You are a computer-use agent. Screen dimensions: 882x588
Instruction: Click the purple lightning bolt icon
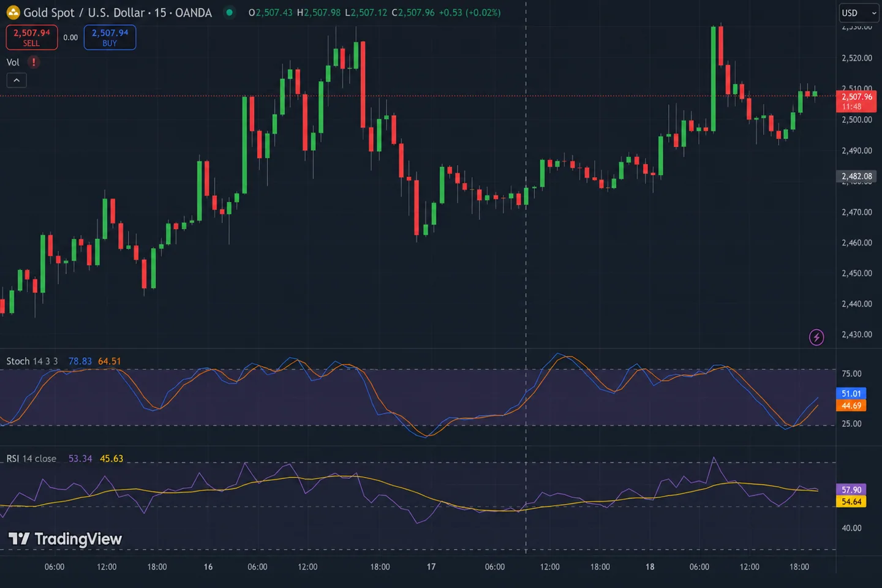click(x=816, y=337)
